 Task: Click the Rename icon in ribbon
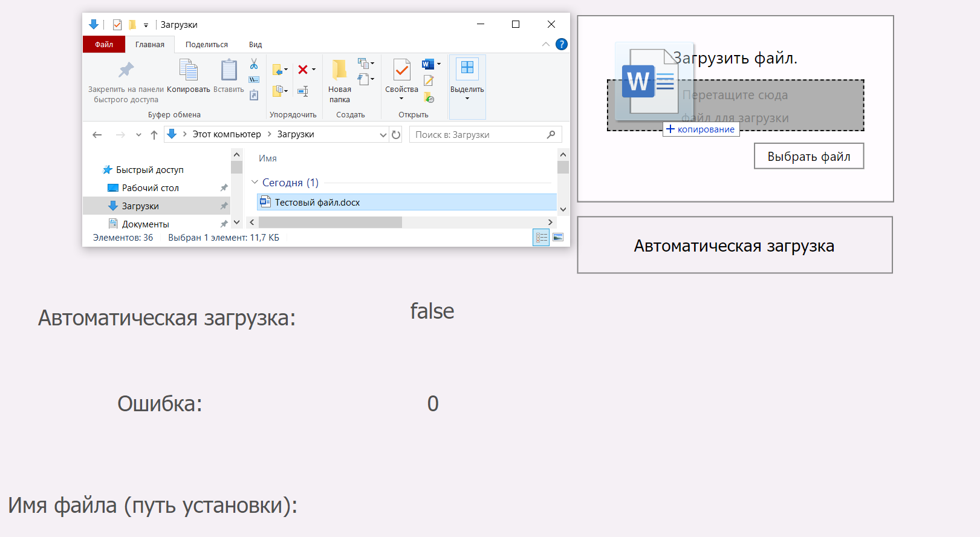303,91
